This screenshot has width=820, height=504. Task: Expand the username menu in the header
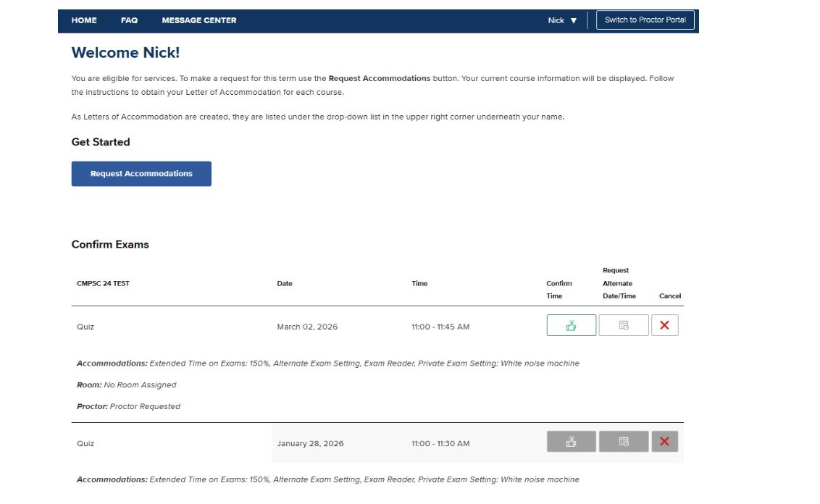click(561, 20)
